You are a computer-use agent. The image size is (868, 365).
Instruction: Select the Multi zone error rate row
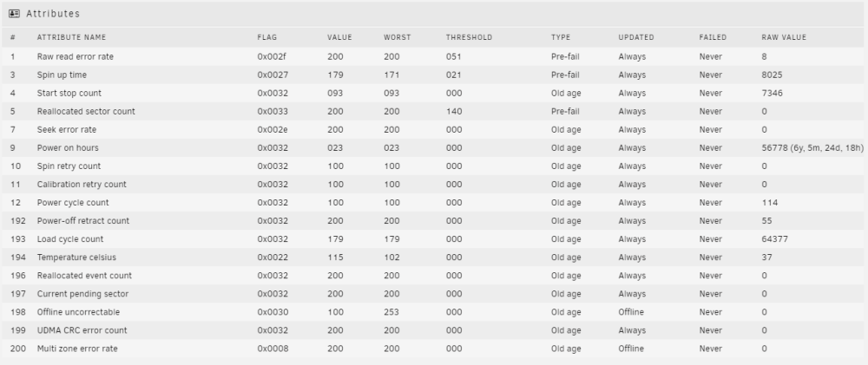tap(434, 349)
